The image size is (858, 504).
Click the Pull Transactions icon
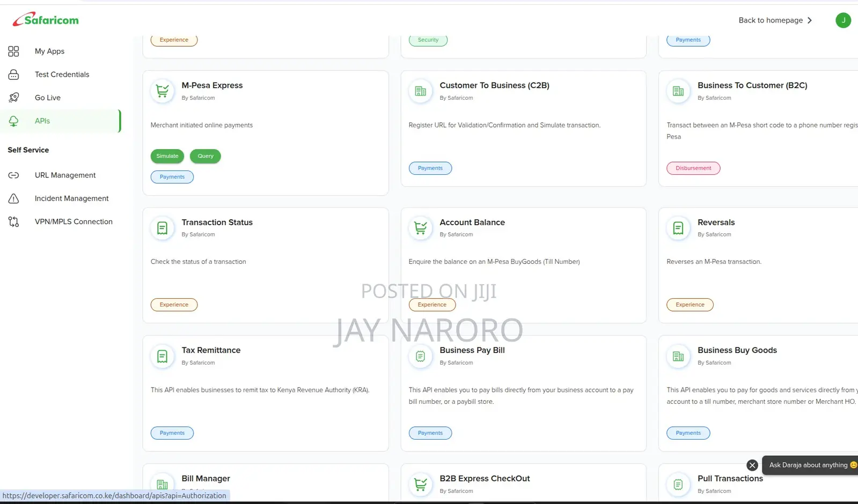(678, 484)
